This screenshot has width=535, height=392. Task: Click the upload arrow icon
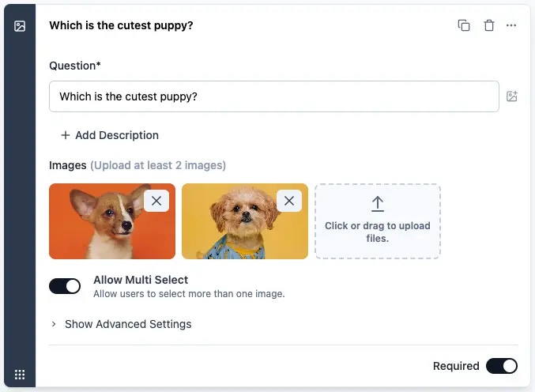pos(378,204)
